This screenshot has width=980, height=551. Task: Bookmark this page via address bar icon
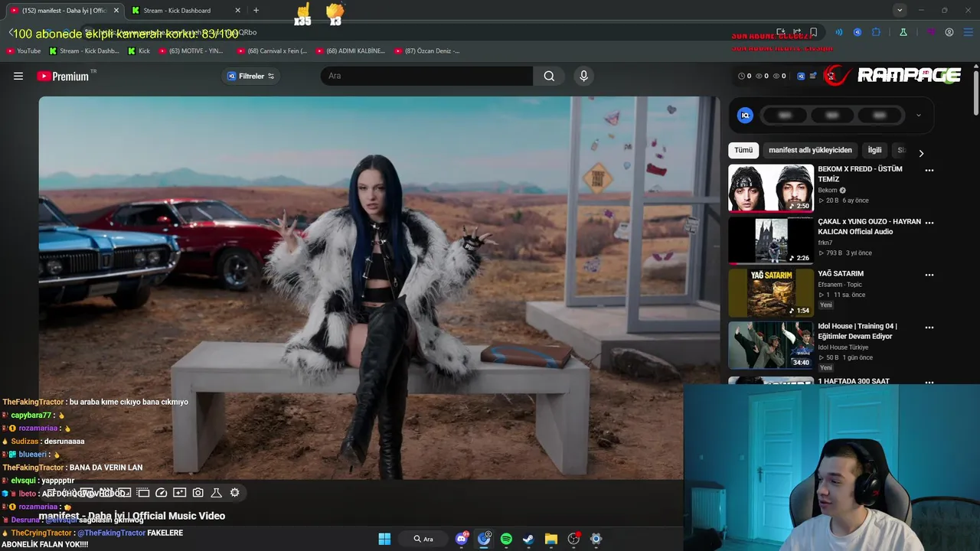pyautogui.click(x=813, y=32)
